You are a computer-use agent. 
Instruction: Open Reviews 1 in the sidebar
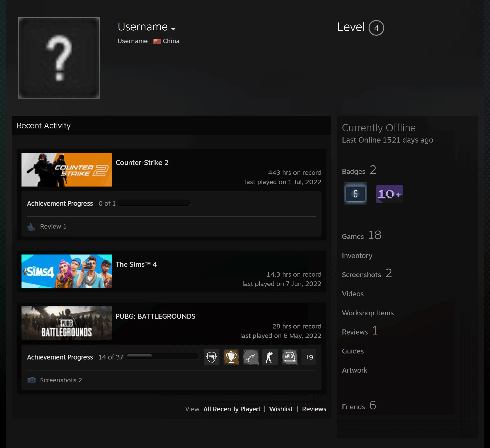click(x=360, y=331)
